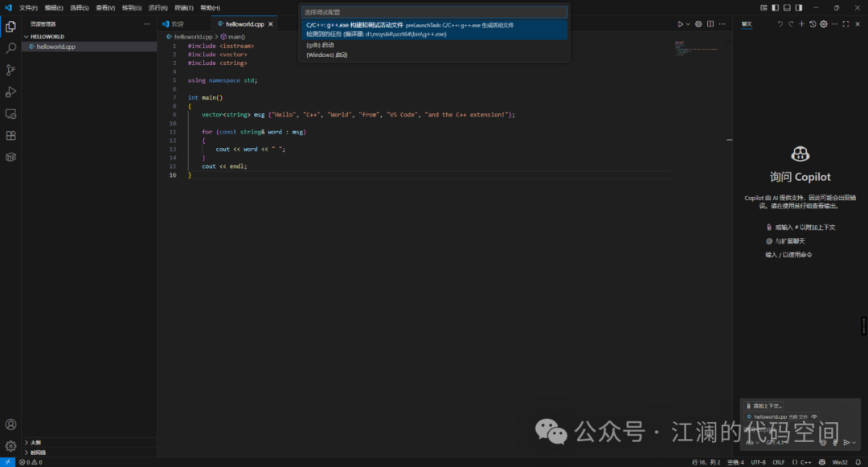Select the C/C++: g++.exe build and debug option
Viewport: 868px width, 467px height.
[x=434, y=29]
